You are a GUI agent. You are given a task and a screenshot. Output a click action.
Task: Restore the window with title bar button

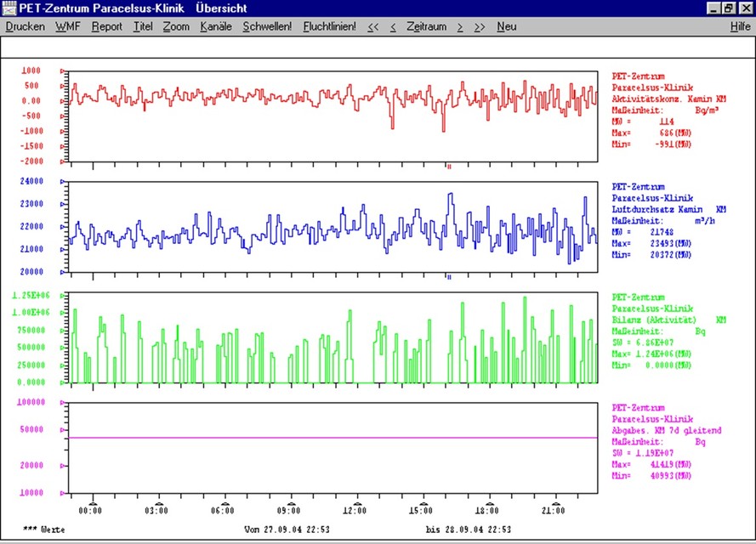(x=730, y=8)
